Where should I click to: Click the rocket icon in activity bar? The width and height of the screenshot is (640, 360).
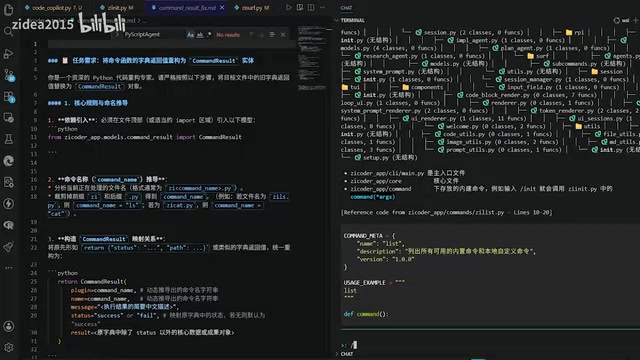(x=9, y=247)
